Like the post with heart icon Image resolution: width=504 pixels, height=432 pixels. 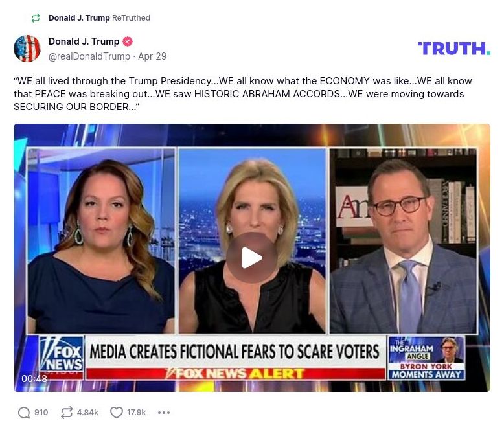117,413
